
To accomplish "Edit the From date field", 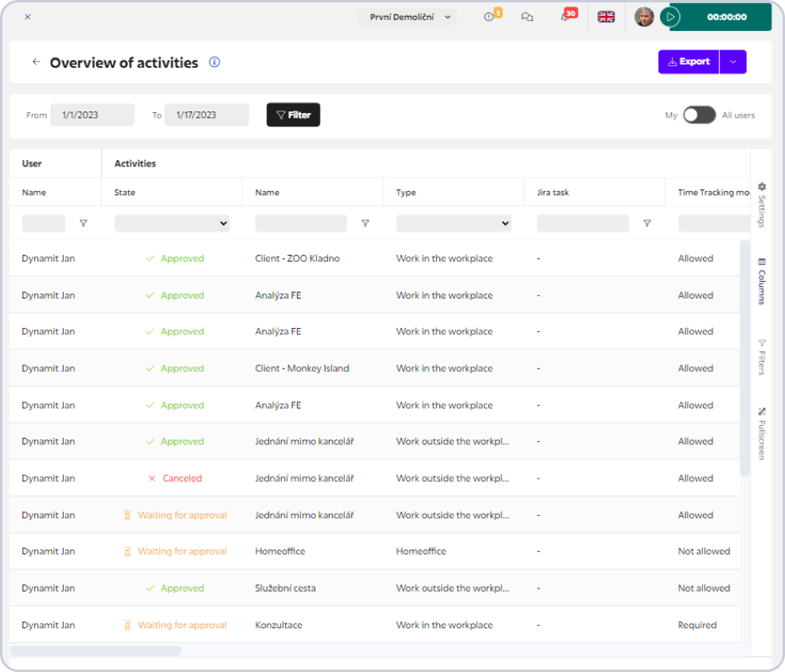I will [x=92, y=115].
